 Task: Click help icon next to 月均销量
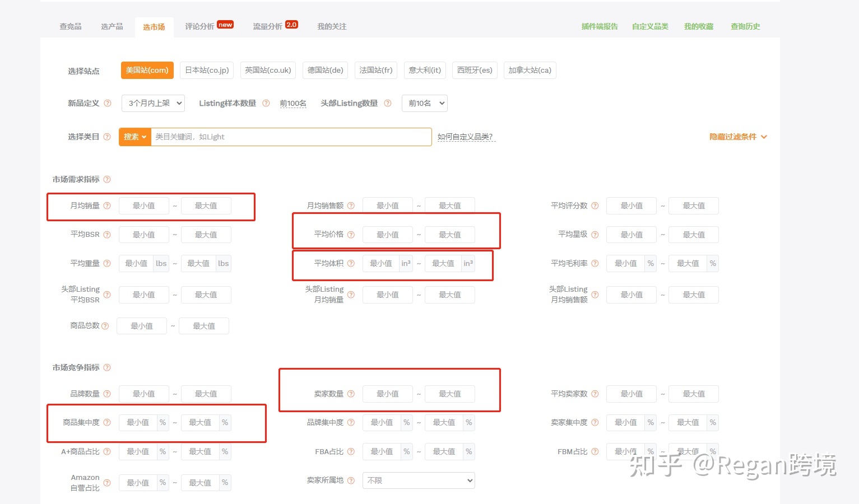tap(107, 206)
